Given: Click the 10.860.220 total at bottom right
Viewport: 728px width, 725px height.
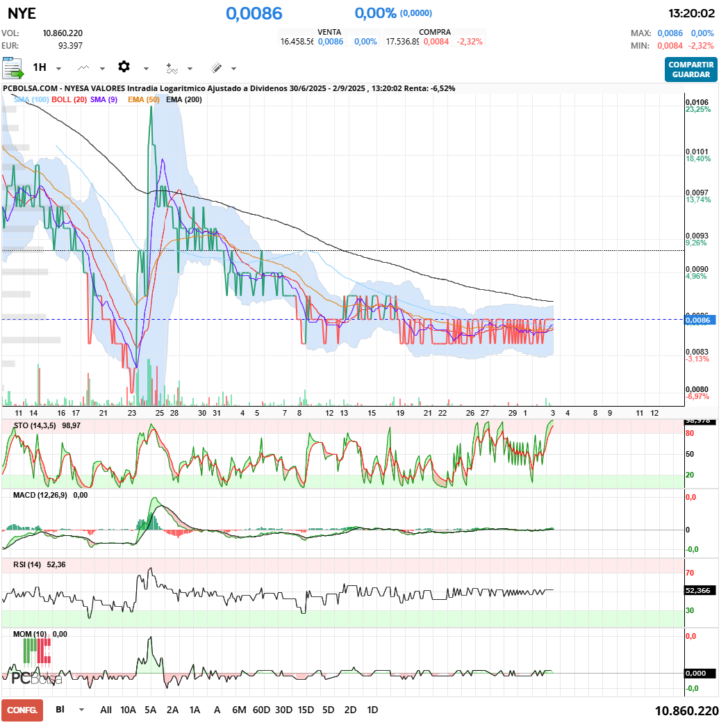Looking at the screenshot, I should (x=687, y=711).
